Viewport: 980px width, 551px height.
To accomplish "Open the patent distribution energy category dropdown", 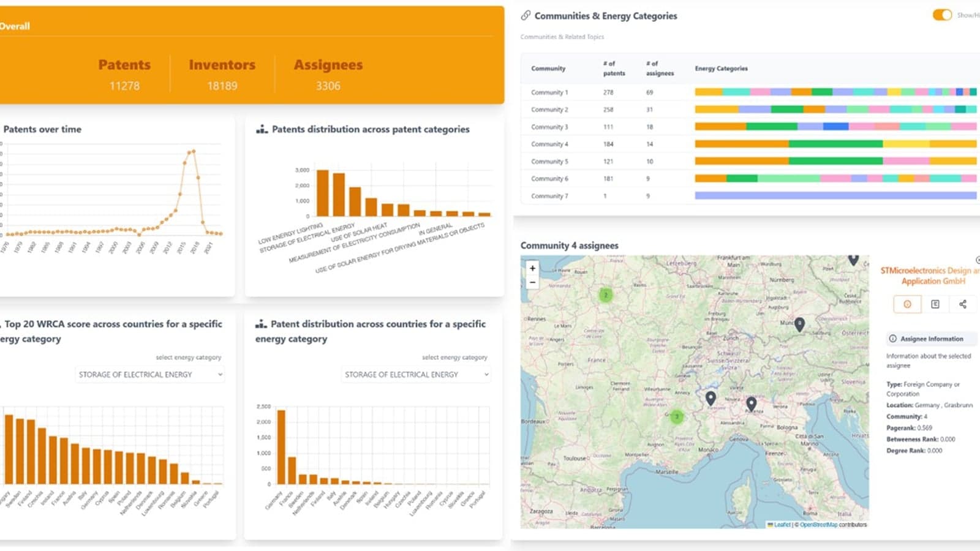I will (x=416, y=374).
